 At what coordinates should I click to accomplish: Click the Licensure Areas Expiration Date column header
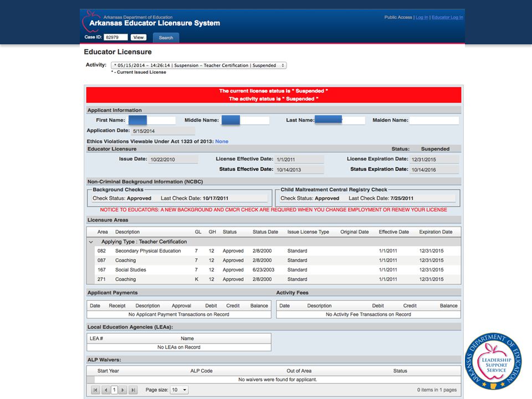[436, 232]
